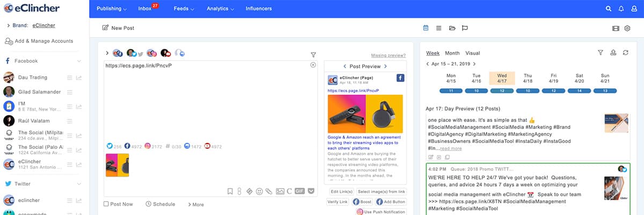Screen dimensions: 644x215
Task: Open the notifications bell
Action: pos(621,9)
